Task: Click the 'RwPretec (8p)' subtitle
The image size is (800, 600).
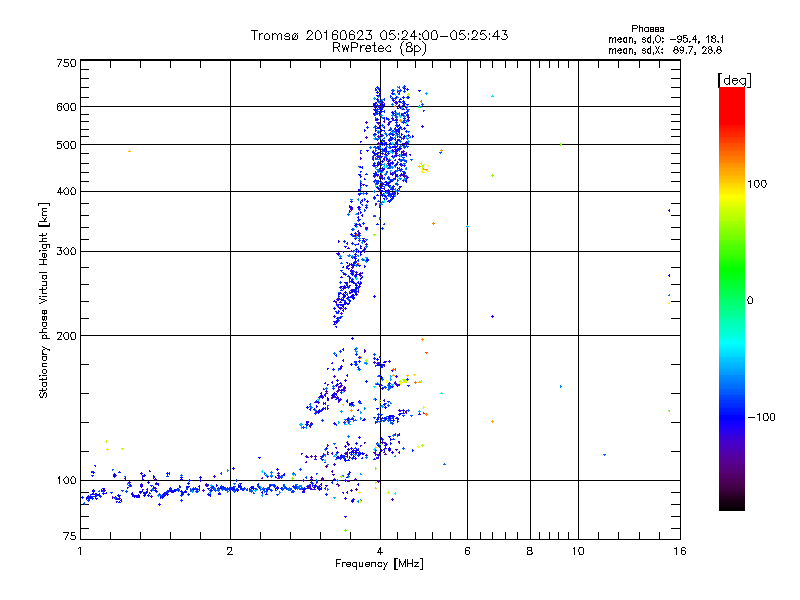Action: pyautogui.click(x=379, y=48)
